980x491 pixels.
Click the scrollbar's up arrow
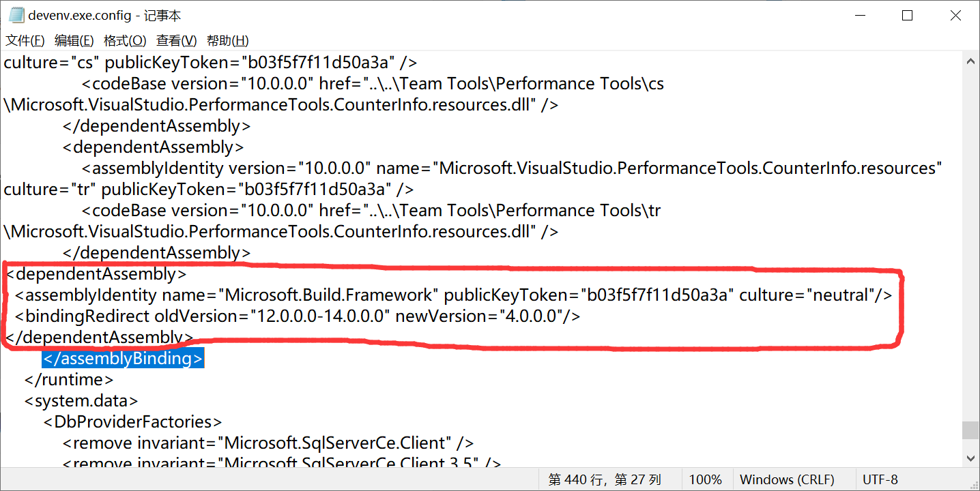pyautogui.click(x=970, y=61)
